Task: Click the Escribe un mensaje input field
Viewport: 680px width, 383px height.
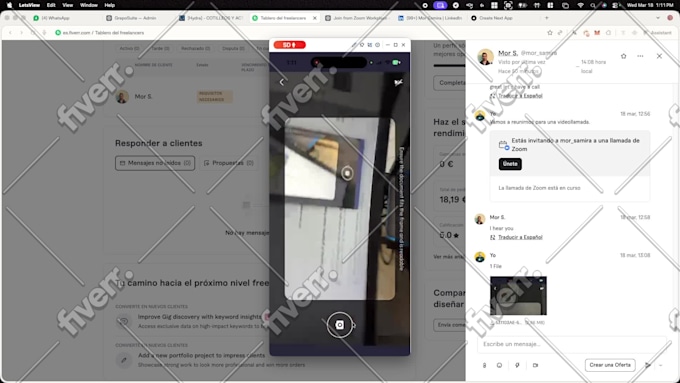Action: tap(572, 344)
